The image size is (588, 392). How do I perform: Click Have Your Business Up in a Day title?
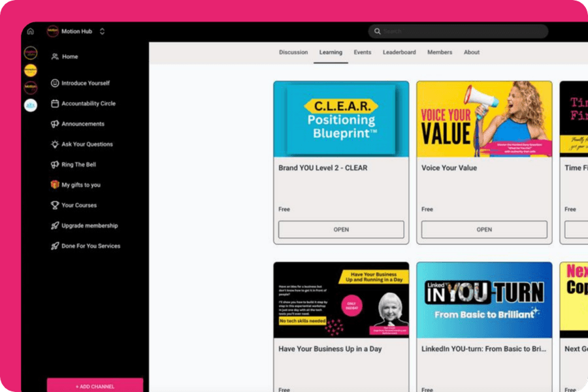click(330, 349)
